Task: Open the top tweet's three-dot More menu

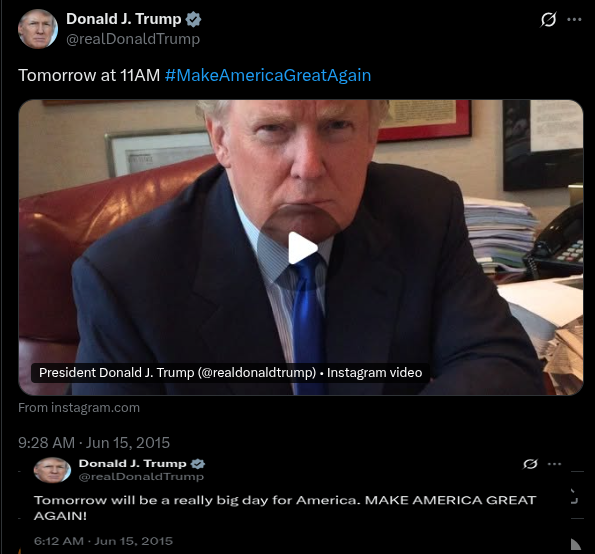Action: click(574, 19)
